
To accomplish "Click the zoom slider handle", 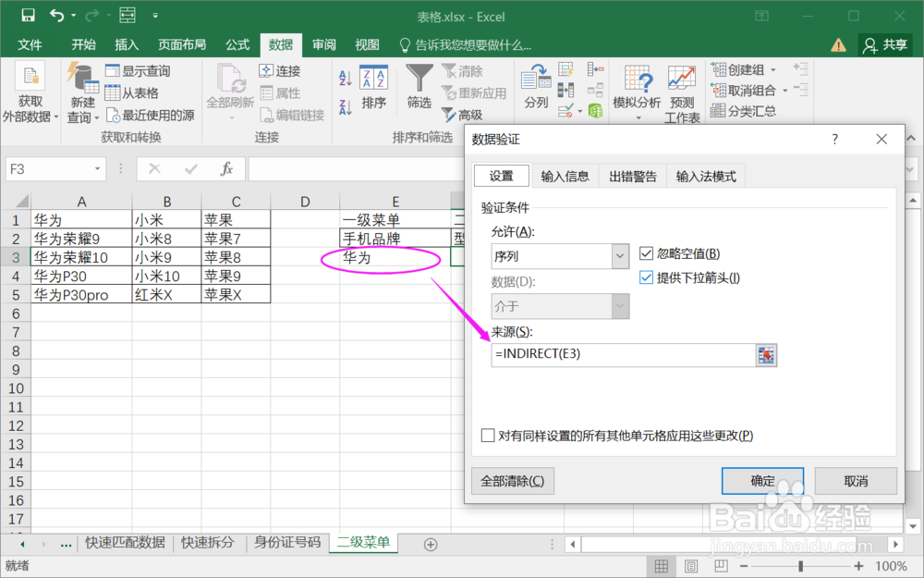I will pos(800,566).
